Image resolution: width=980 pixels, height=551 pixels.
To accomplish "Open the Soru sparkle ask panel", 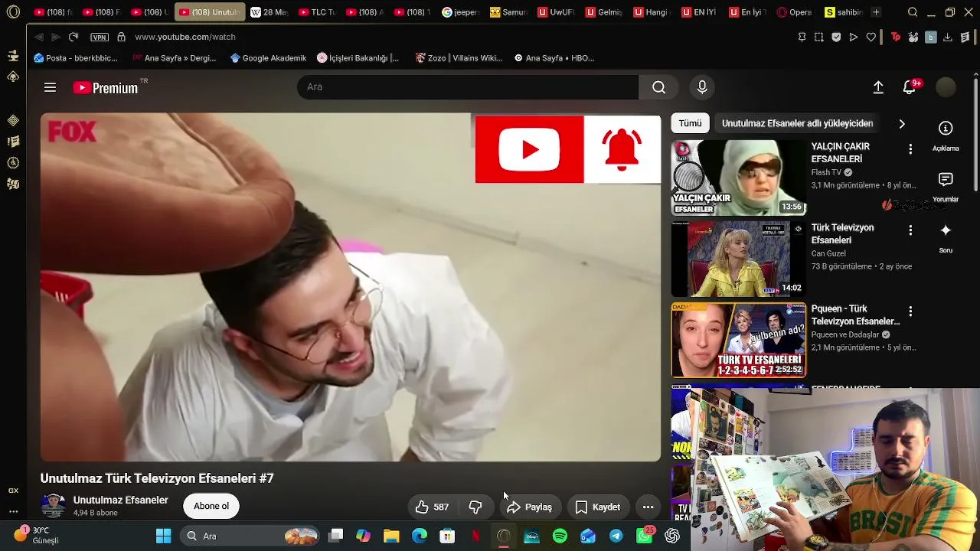I will 946,238.
